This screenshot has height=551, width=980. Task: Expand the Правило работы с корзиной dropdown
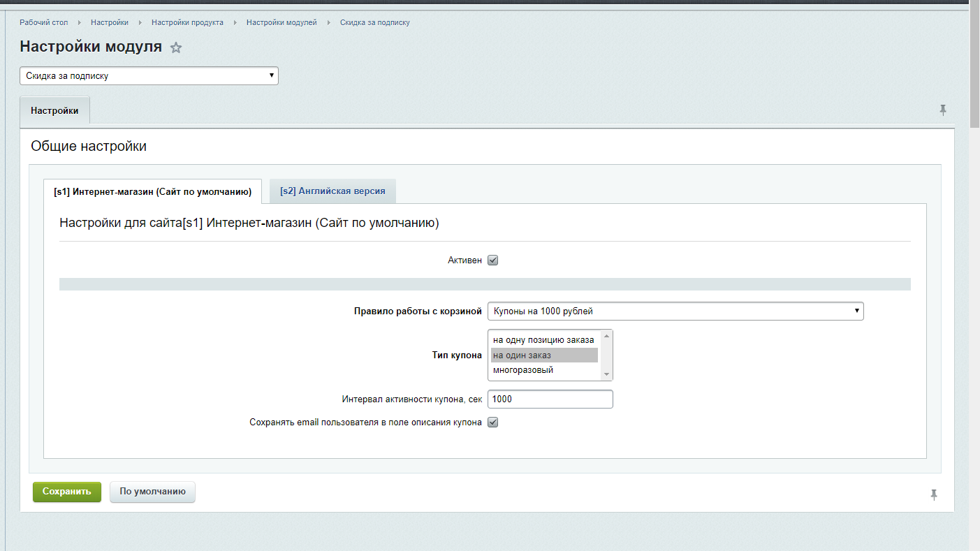(x=675, y=311)
